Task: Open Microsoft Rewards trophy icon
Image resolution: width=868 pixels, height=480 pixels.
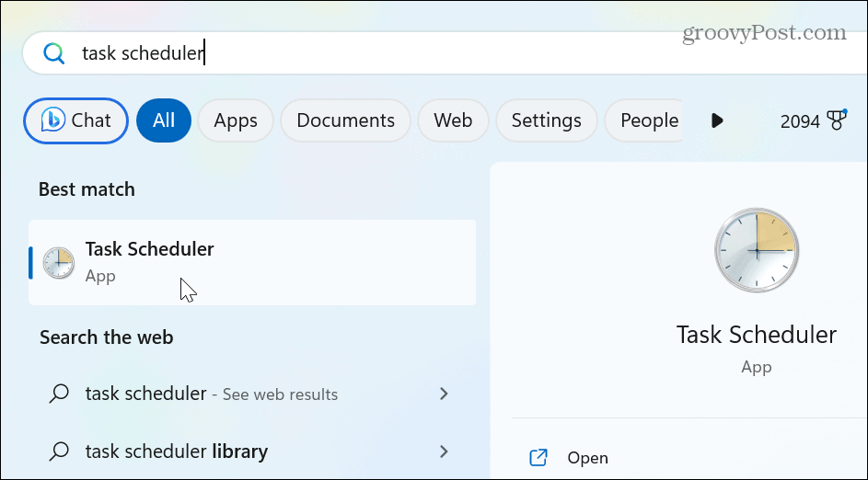Action: pyautogui.click(x=837, y=120)
